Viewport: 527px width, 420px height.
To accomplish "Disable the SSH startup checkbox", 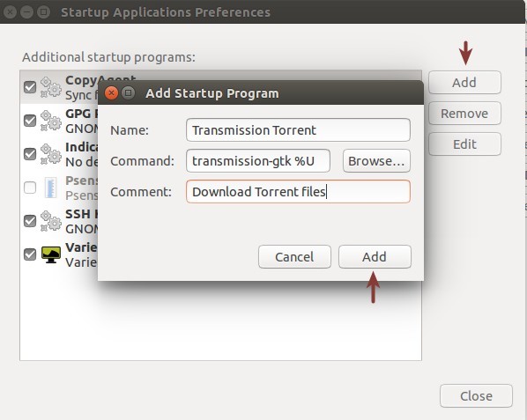I will 30,221.
